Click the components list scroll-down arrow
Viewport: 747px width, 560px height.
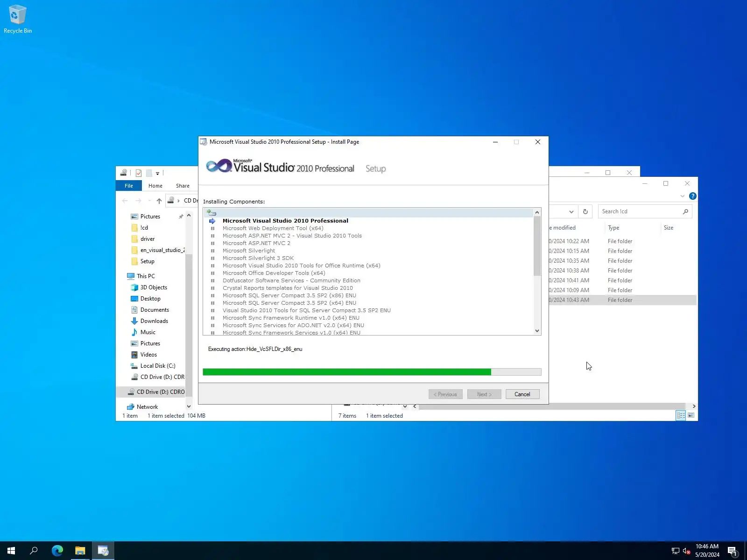537,331
